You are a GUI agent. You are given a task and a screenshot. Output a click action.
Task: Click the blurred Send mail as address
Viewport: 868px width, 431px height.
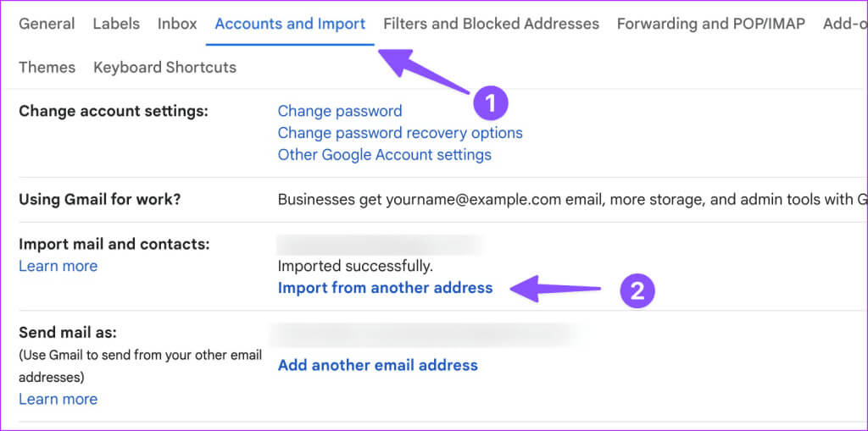[426, 334]
